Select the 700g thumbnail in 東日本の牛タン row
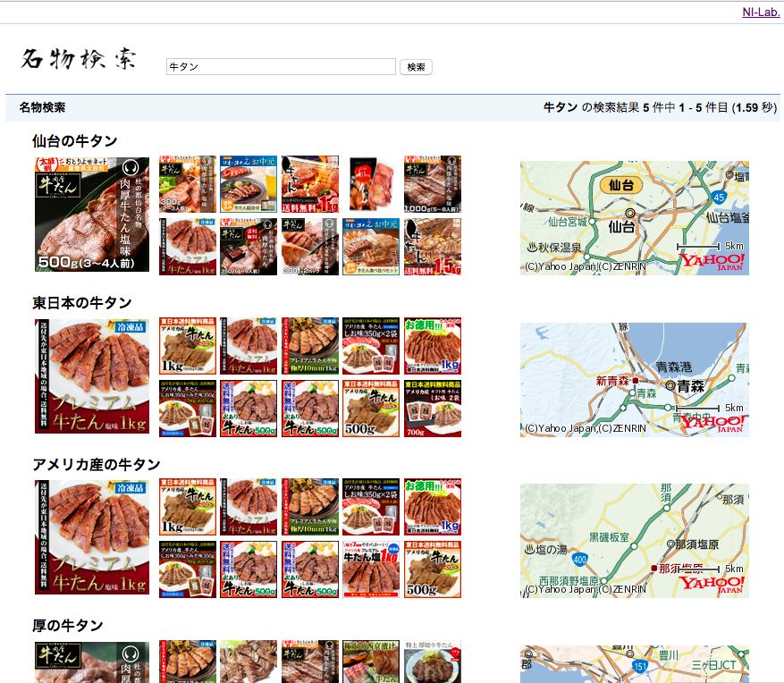 tap(433, 409)
